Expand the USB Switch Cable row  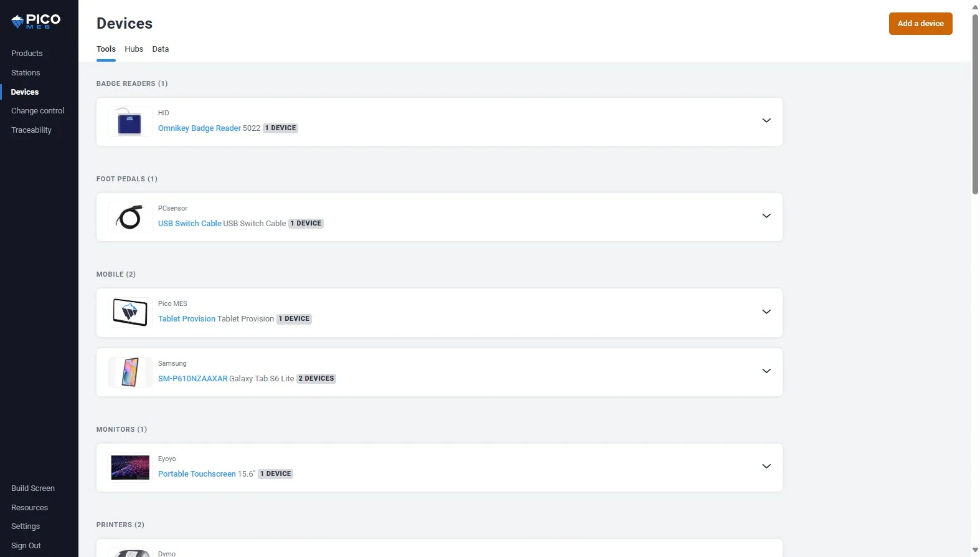pyautogui.click(x=766, y=216)
